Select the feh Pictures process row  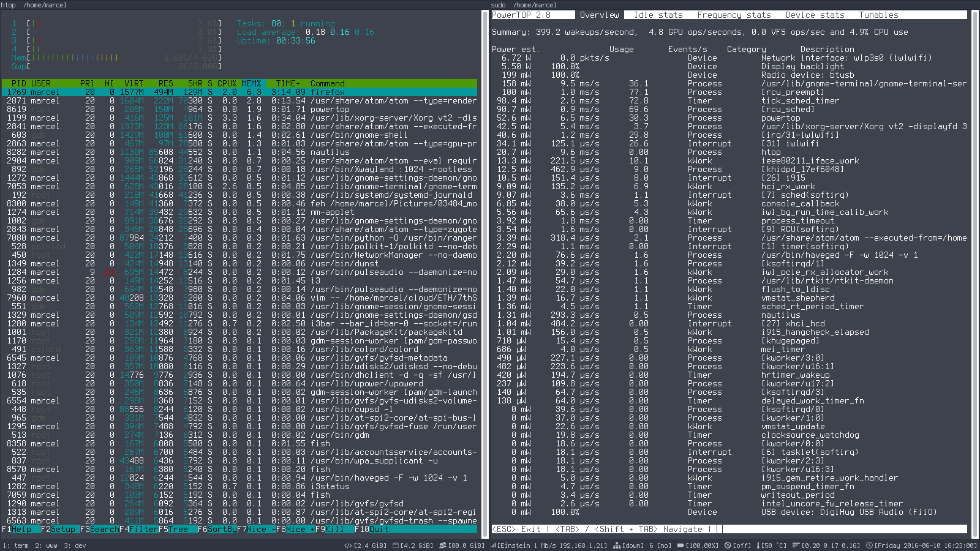(239, 203)
